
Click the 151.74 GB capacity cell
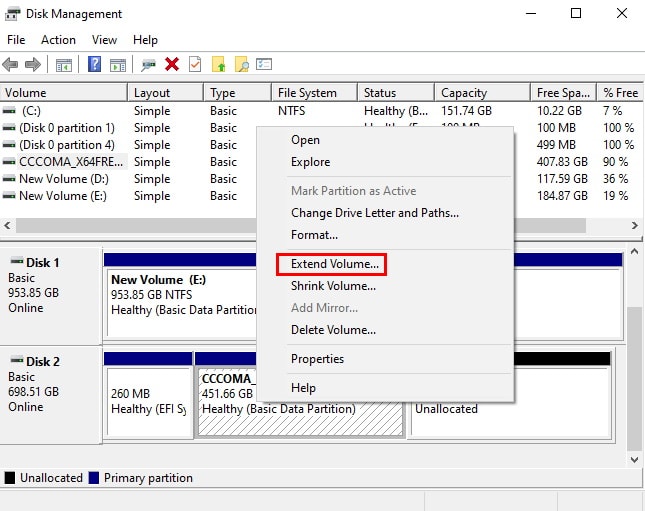click(x=466, y=111)
